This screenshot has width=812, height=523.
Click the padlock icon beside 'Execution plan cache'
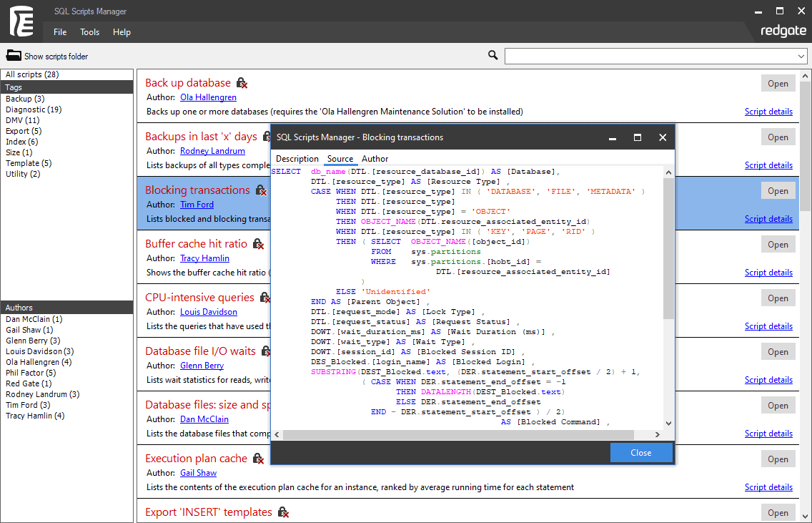(x=259, y=458)
